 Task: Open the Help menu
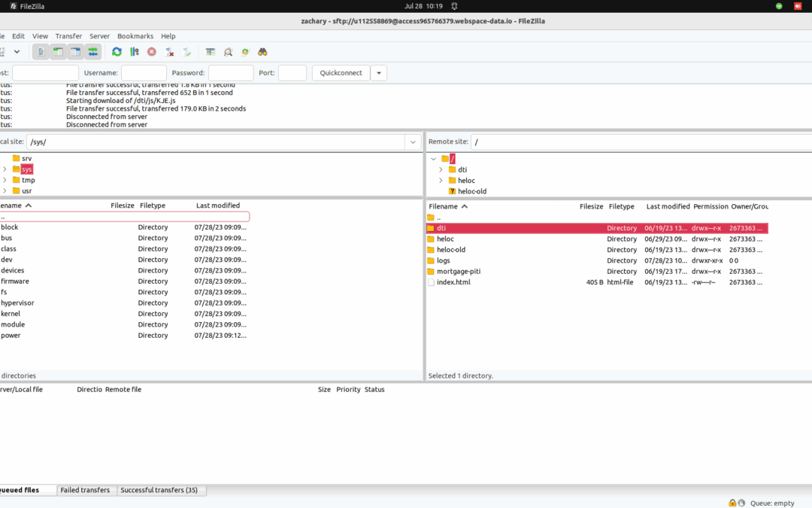tap(168, 36)
